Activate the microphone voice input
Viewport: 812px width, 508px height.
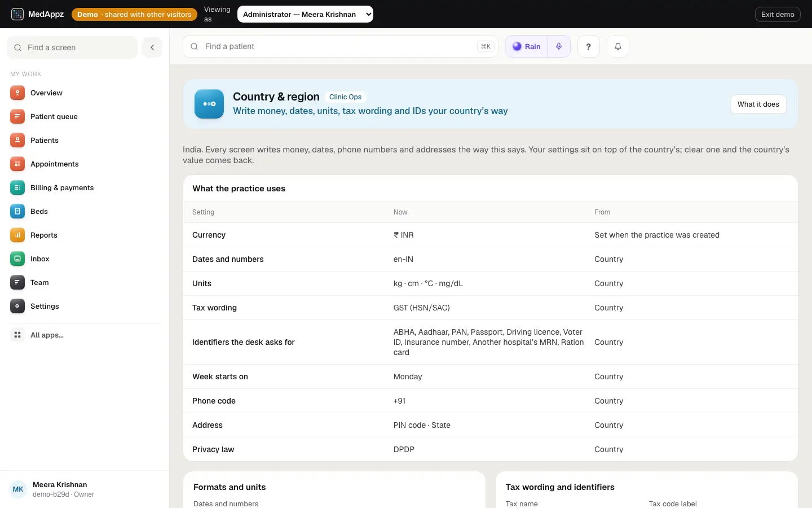tap(559, 47)
